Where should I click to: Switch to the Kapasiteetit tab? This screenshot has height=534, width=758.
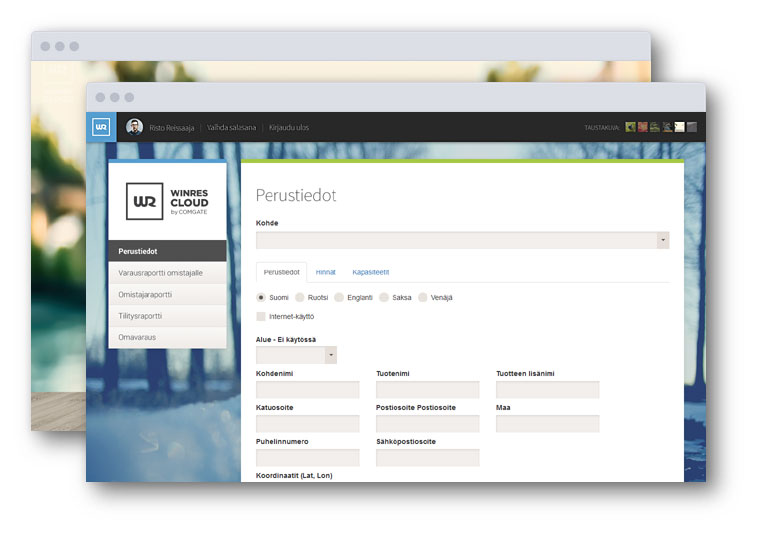coord(371,272)
